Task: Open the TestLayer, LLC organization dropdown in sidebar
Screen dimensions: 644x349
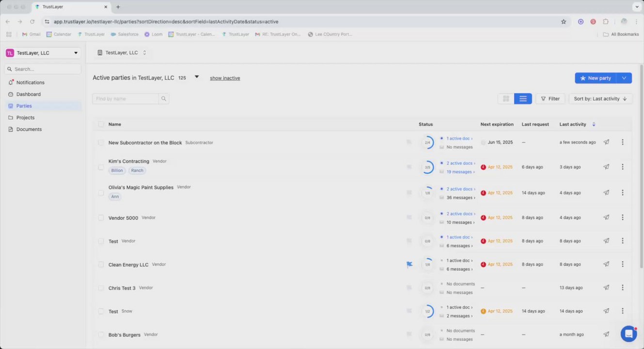Action: click(43, 53)
